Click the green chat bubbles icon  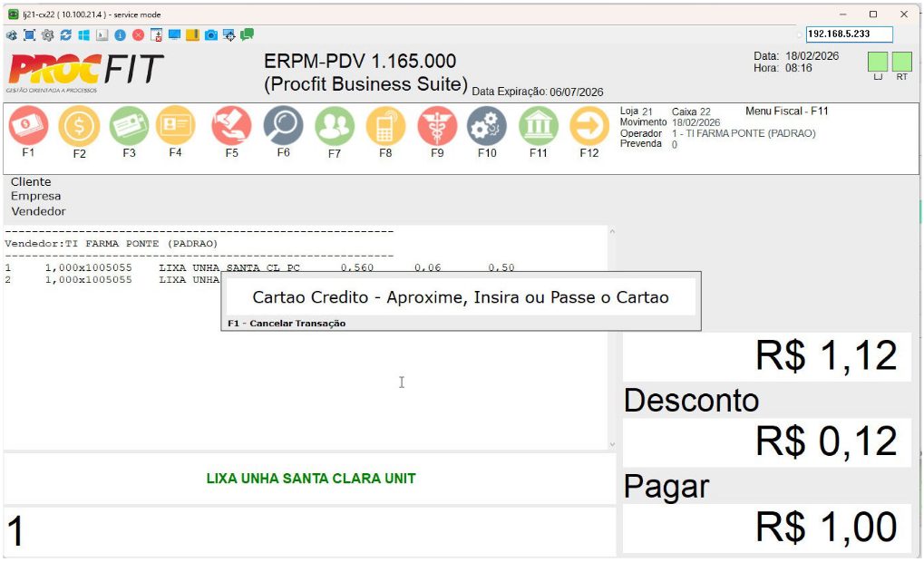247,35
